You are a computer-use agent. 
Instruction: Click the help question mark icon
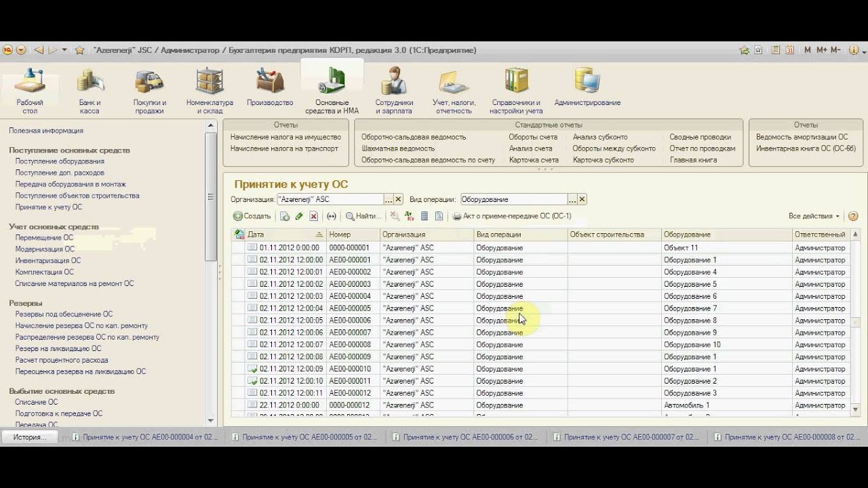[x=853, y=216]
